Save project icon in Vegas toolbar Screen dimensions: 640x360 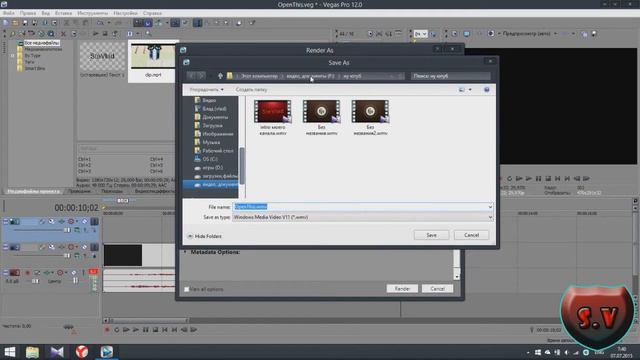[25, 23]
